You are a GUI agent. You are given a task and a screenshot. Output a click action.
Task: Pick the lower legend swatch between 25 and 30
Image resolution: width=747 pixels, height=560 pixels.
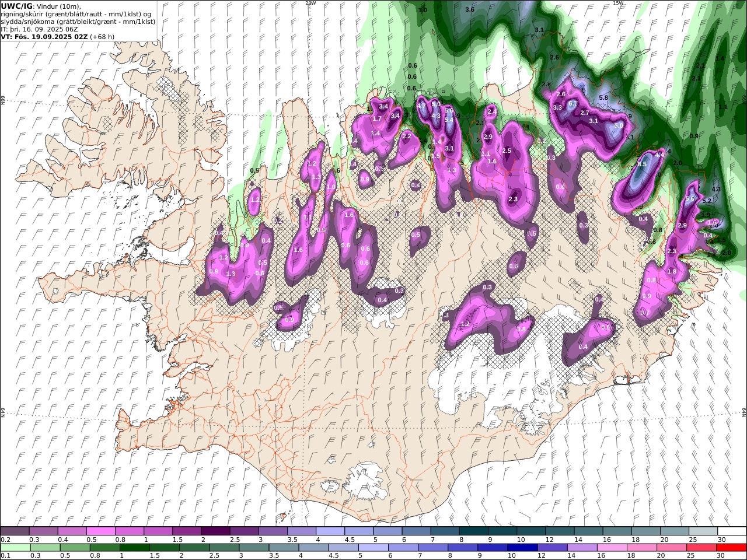701,548
